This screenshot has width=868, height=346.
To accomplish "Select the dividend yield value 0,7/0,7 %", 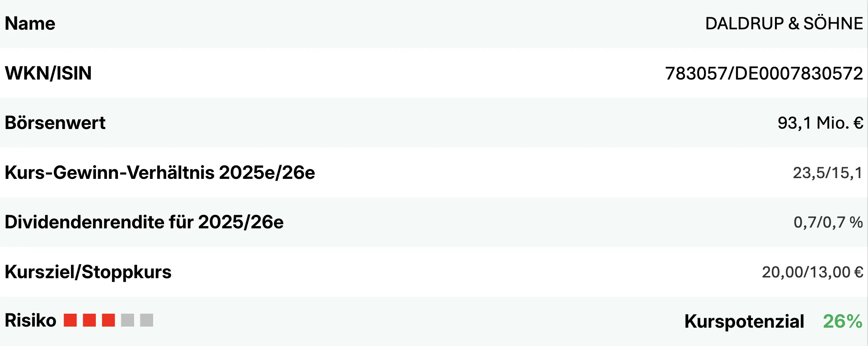I will point(828,222).
